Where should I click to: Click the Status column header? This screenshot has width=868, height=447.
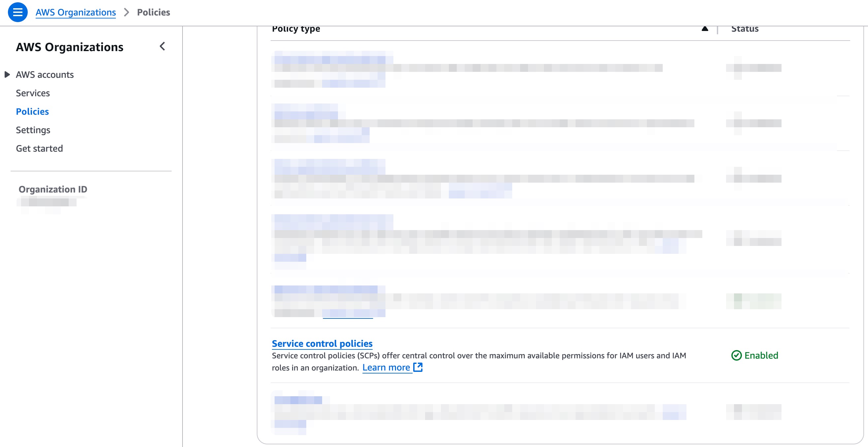tap(745, 29)
